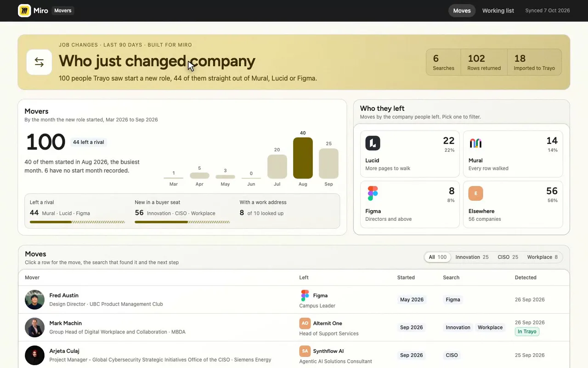Screen dimensions: 588x368
Task: Click the '6 Searches' stat
Action: pyautogui.click(x=443, y=62)
